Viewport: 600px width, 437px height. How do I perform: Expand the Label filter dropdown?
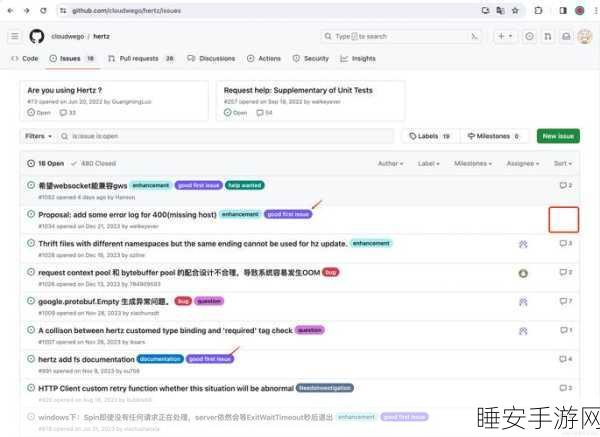pyautogui.click(x=428, y=163)
